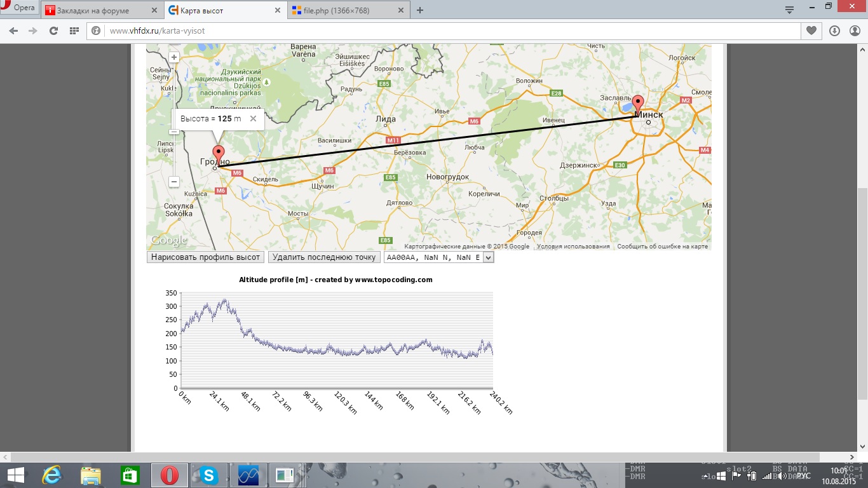Go back to the previous page

pos(13,30)
